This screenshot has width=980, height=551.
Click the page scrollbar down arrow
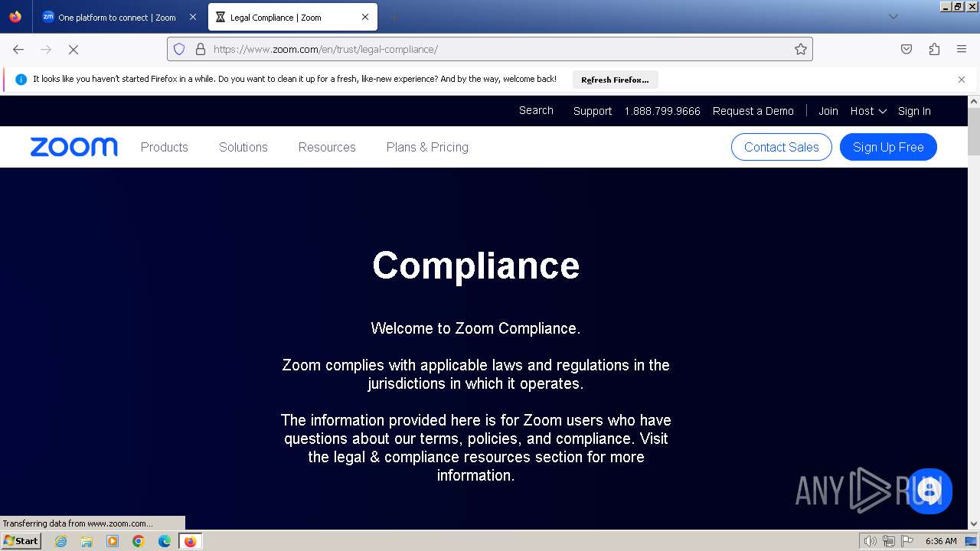974,524
